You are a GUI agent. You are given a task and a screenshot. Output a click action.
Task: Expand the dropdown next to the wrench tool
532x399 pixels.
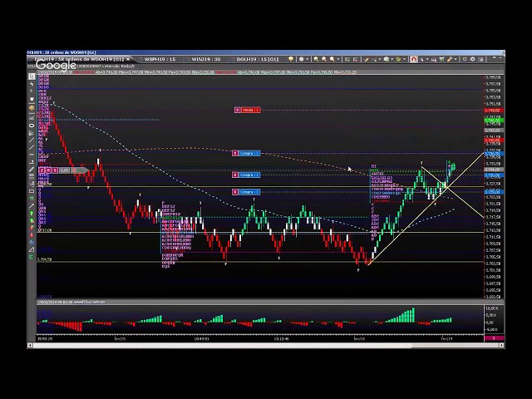(x=456, y=59)
